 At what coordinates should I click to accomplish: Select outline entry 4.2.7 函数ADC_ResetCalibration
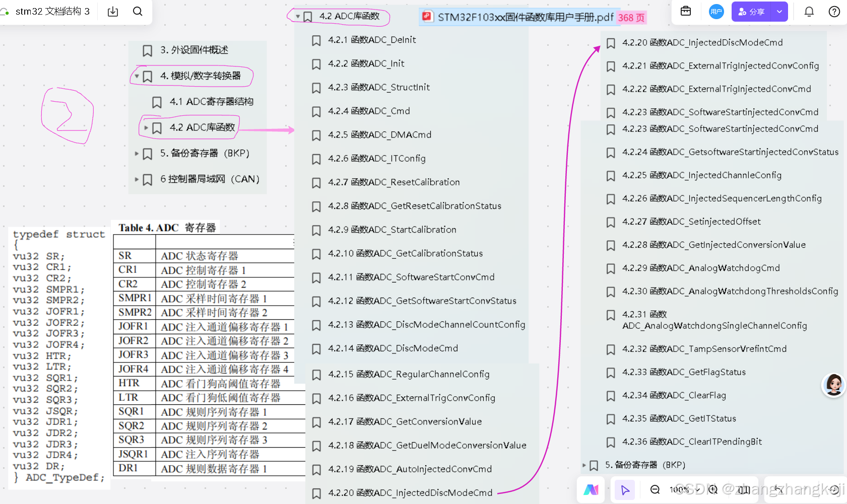coord(394,182)
